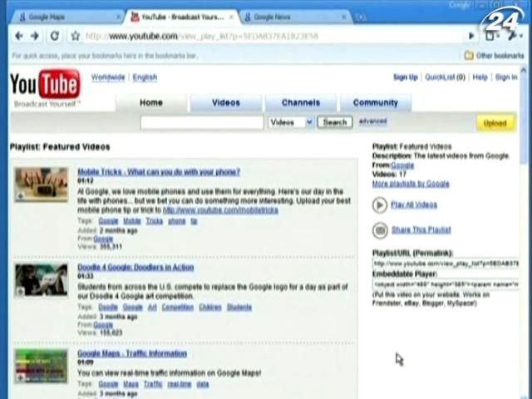The height and width of the screenshot is (399, 532).
Task: Open the advanced search link
Action: tap(373, 121)
